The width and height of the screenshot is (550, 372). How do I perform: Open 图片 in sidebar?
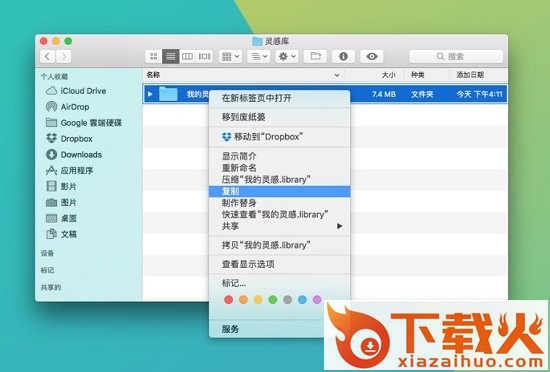click(x=61, y=203)
